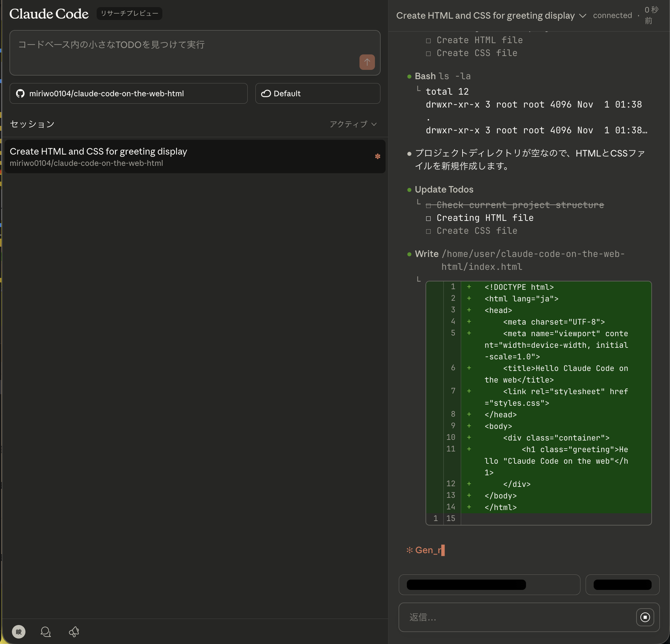
Task: Click the Creating HTML file todo checkbox
Action: tap(428, 218)
